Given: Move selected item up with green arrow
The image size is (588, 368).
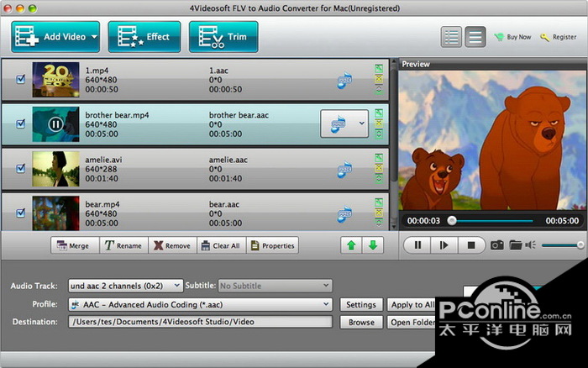Looking at the screenshot, I should 351,245.
